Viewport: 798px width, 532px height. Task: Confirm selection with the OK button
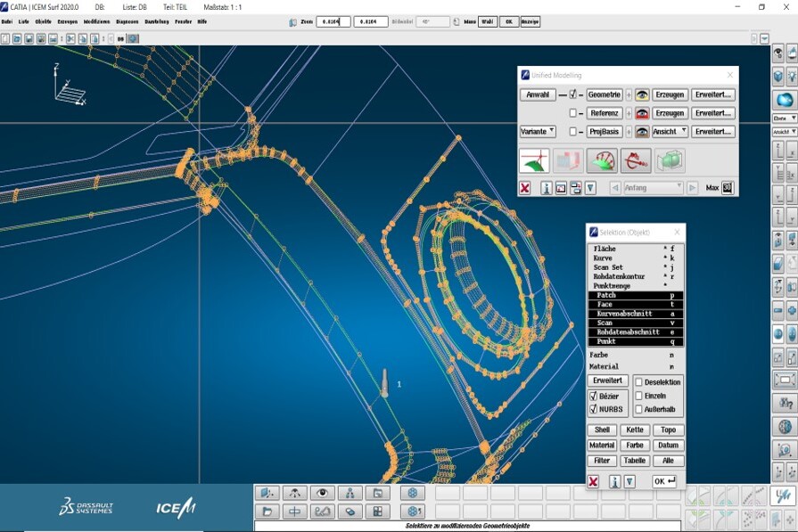pos(664,481)
